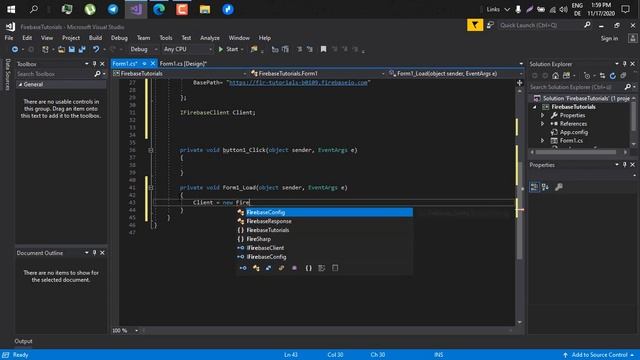Expand the References node in Solution Explorer
640x360 pixels.
point(542,124)
